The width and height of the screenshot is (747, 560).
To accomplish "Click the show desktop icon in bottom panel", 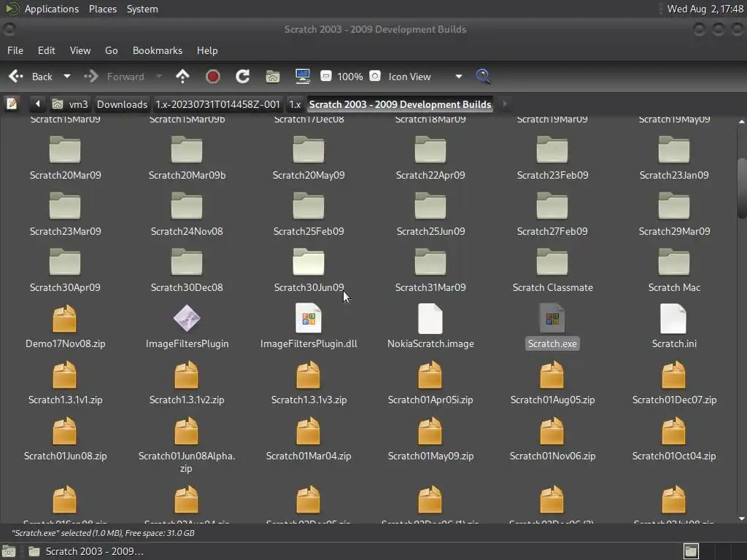I will pos(9,551).
